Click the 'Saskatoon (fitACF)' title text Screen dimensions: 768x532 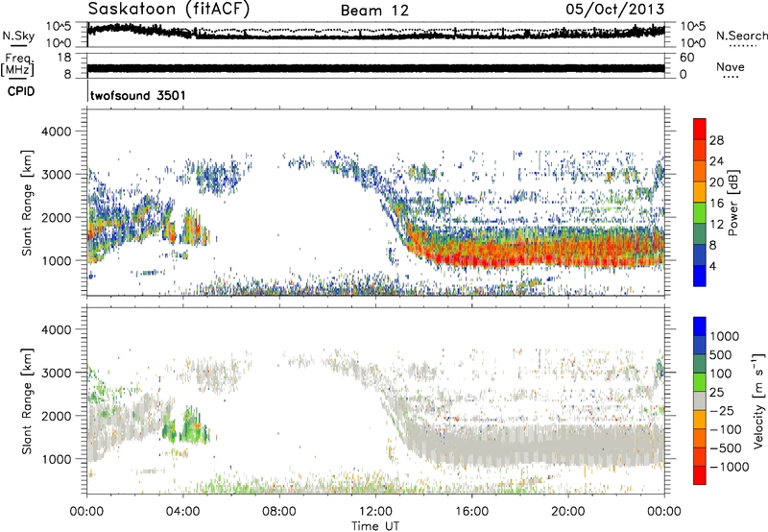coord(169,10)
